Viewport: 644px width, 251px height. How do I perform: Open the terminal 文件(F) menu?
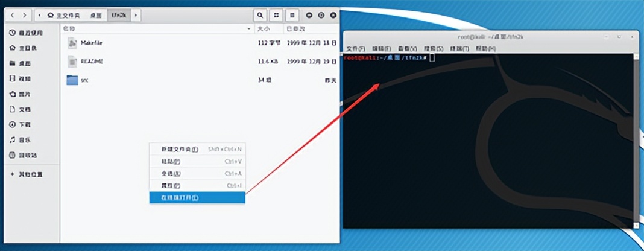[x=356, y=49]
